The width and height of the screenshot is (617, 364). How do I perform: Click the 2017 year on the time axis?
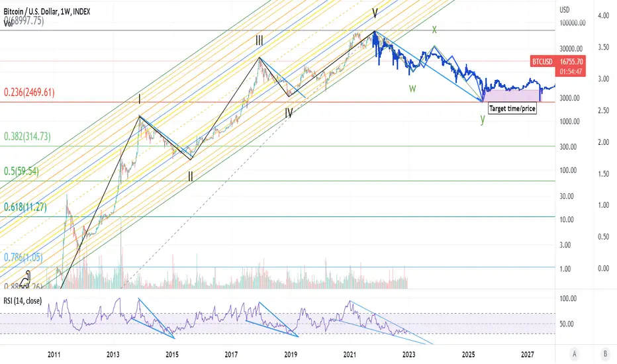pos(232,355)
